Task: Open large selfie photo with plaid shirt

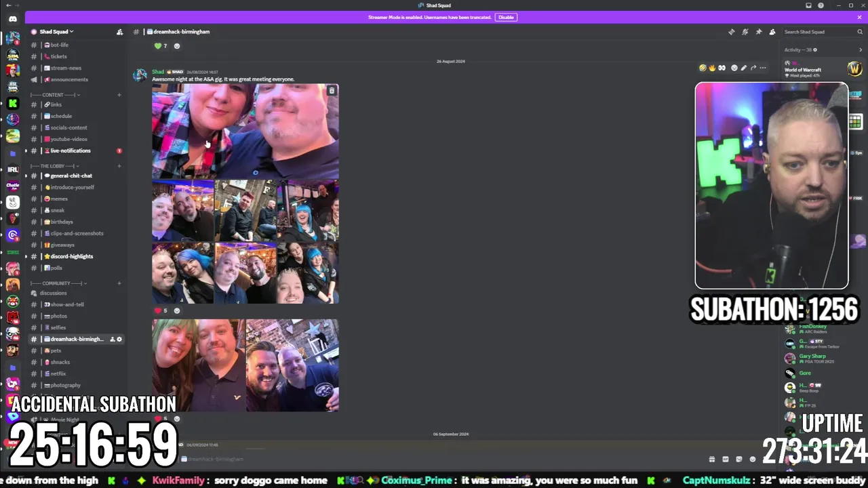Action: tap(245, 131)
